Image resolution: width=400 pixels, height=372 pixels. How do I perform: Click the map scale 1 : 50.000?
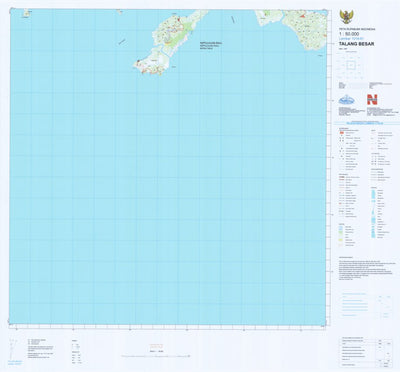pyautogui.click(x=349, y=34)
